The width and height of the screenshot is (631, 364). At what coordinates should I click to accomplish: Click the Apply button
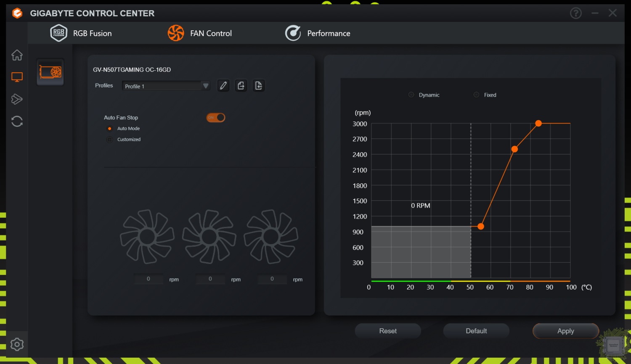tap(566, 331)
